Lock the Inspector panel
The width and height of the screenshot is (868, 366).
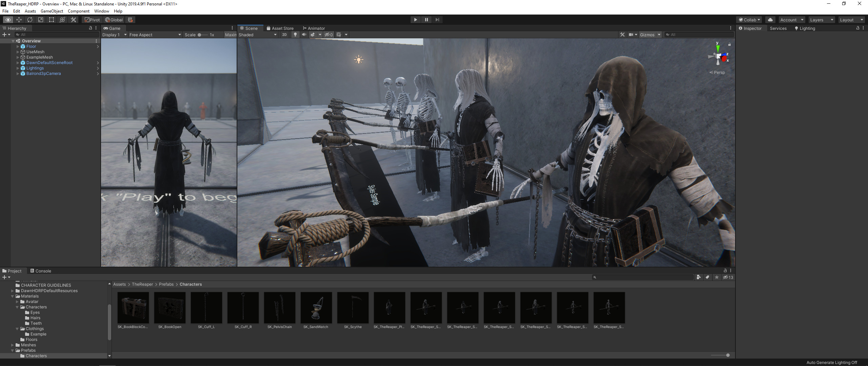(858, 28)
